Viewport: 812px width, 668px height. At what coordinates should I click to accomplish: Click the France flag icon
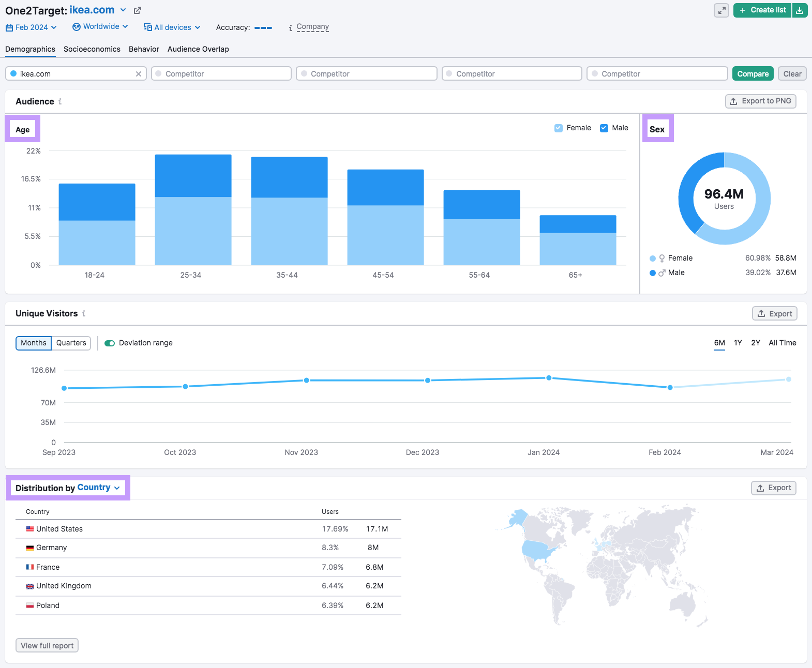pyautogui.click(x=30, y=567)
